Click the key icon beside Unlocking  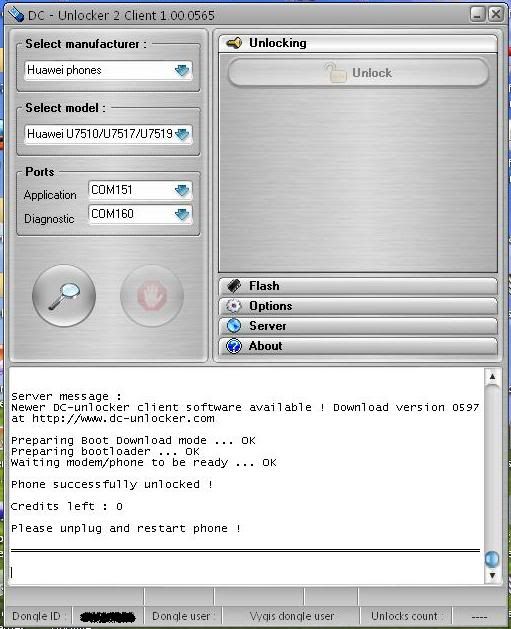pyautogui.click(x=234, y=43)
